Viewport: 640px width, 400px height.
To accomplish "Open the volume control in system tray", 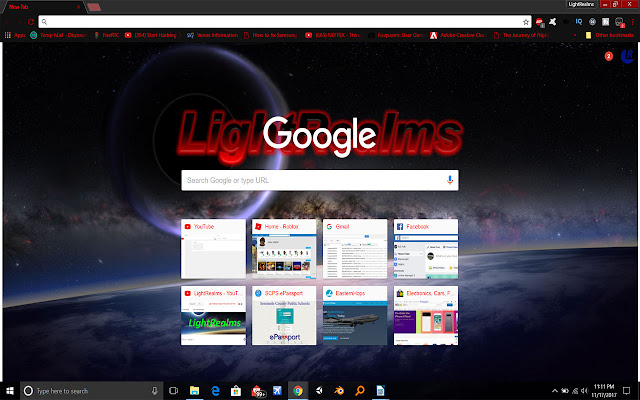I will (x=584, y=391).
